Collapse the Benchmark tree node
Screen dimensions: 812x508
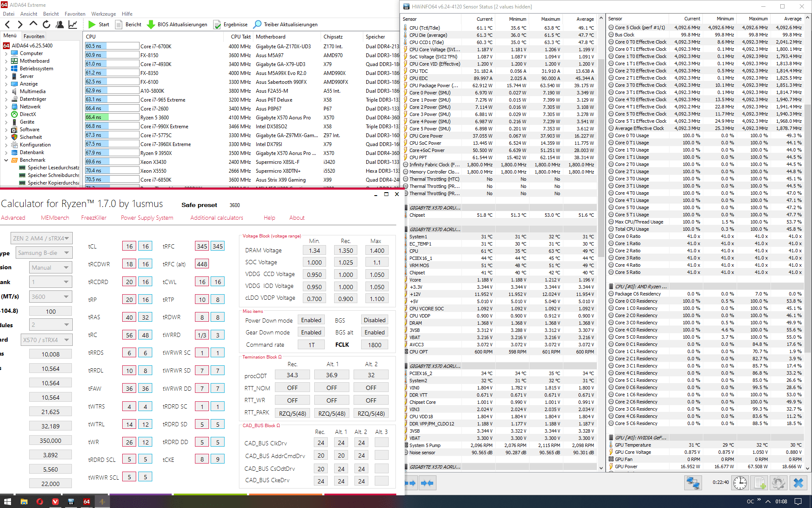pos(6,160)
